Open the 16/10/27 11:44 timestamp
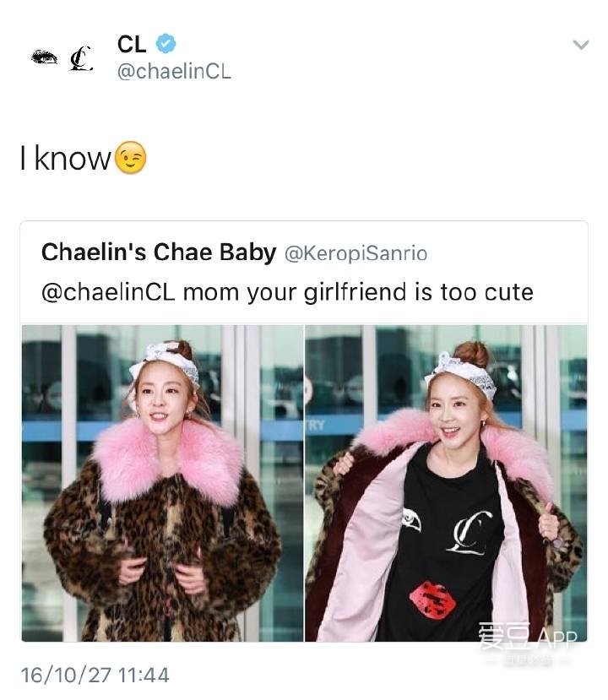608x700 pixels. tap(95, 675)
